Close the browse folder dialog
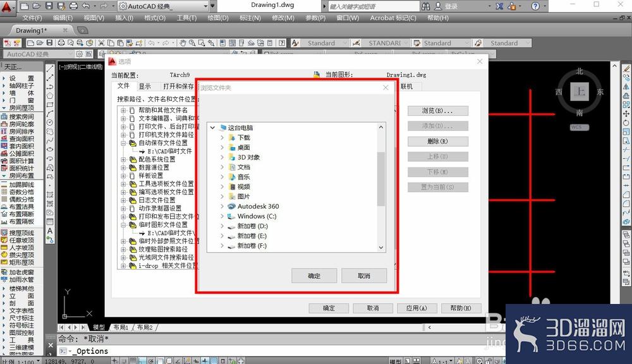Screen dimensions: 632x364 point(386,87)
